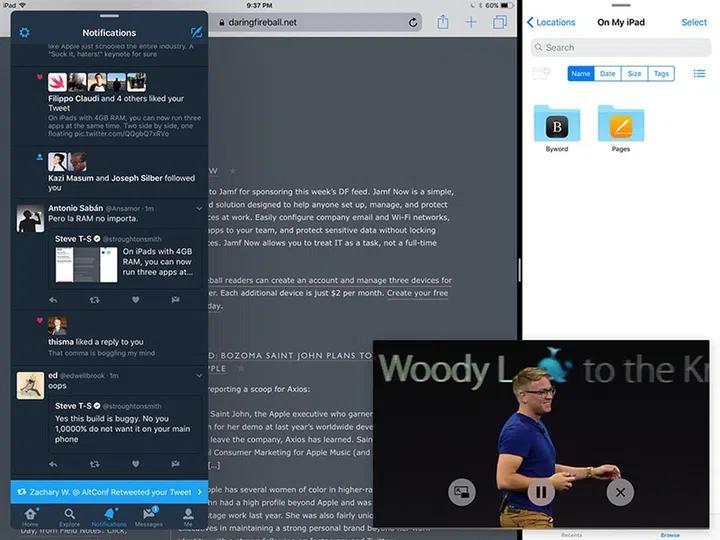Open Twitter settings gear icon
Viewport: 720px width, 540px height.
(25, 33)
